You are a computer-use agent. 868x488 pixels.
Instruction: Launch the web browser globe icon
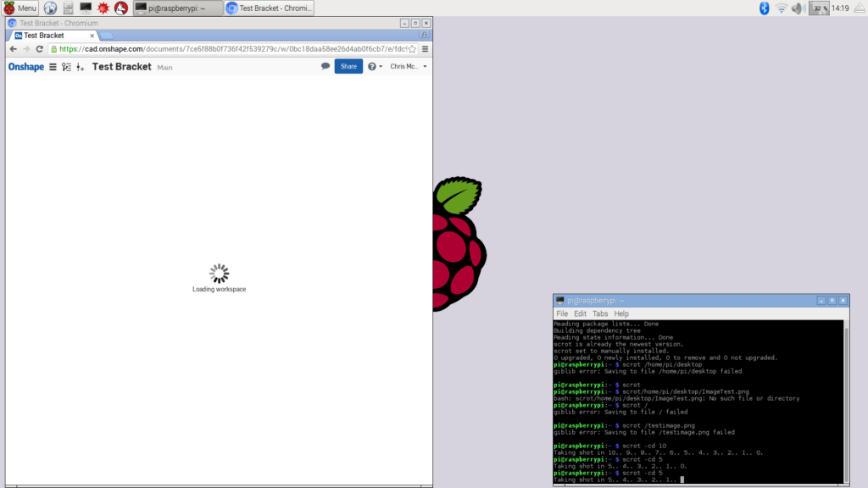point(50,8)
